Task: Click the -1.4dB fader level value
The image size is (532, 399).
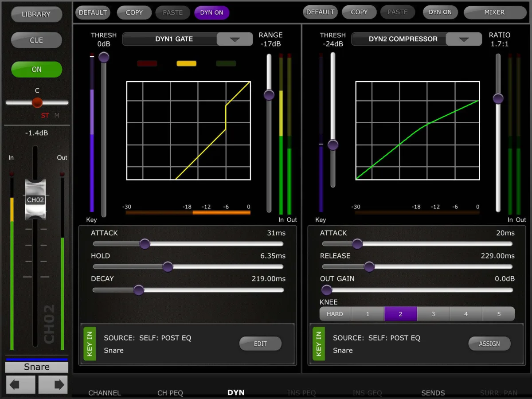Action: (37, 133)
